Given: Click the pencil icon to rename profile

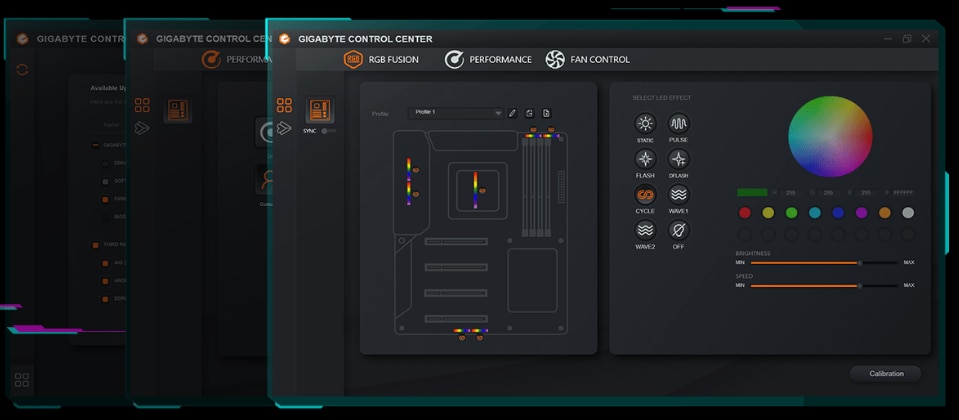Looking at the screenshot, I should [512, 113].
